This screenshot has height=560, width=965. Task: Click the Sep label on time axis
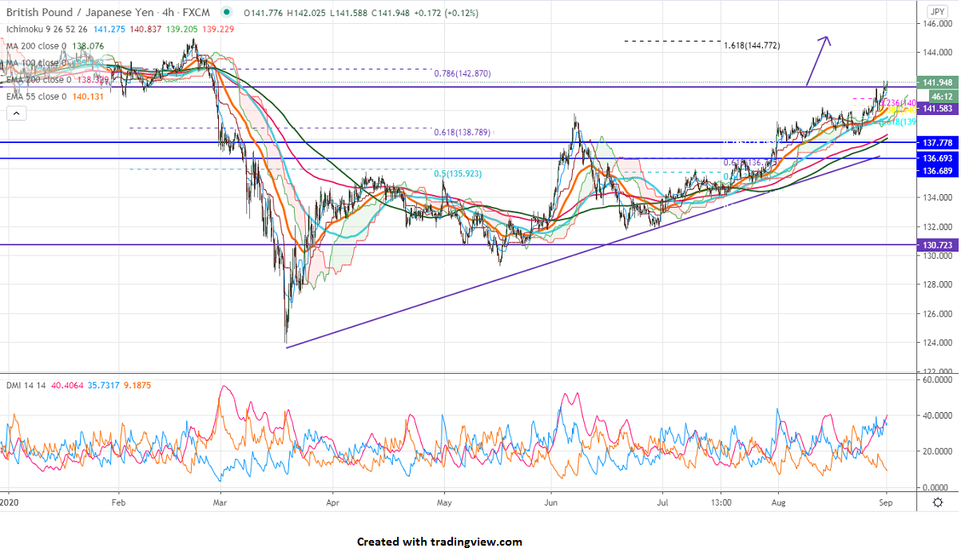[886, 503]
